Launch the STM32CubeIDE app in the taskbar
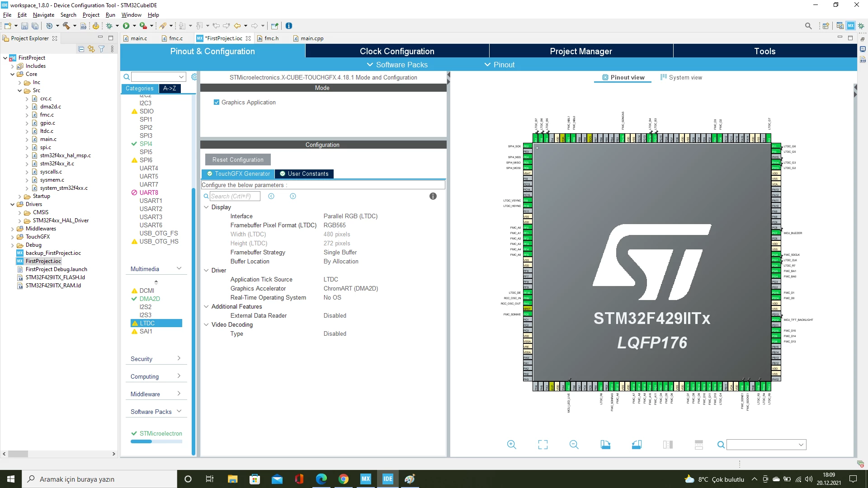The width and height of the screenshot is (868, 488). [x=388, y=479]
